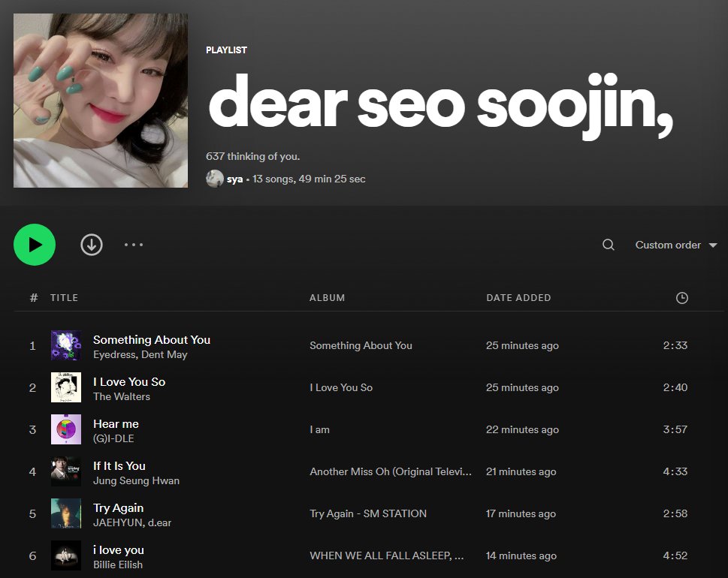
Task: Click the If It Is You cover art
Action: (x=66, y=471)
